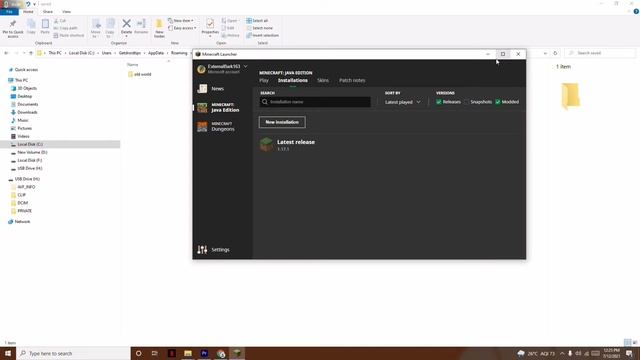Select the Latest release installation entry
This screenshot has width=640, height=360.
point(390,144)
